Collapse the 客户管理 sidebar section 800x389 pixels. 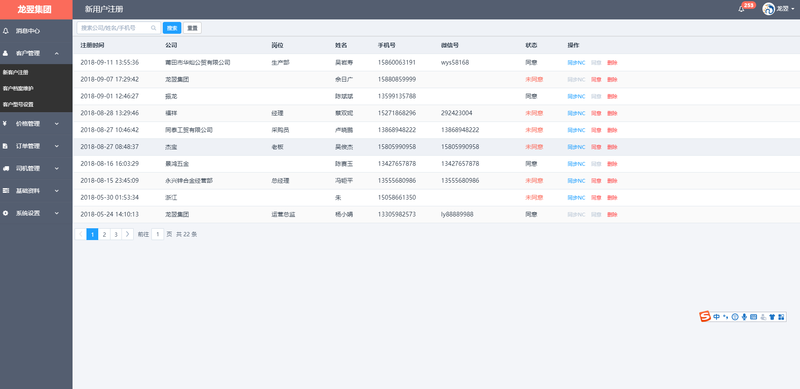[x=36, y=53]
